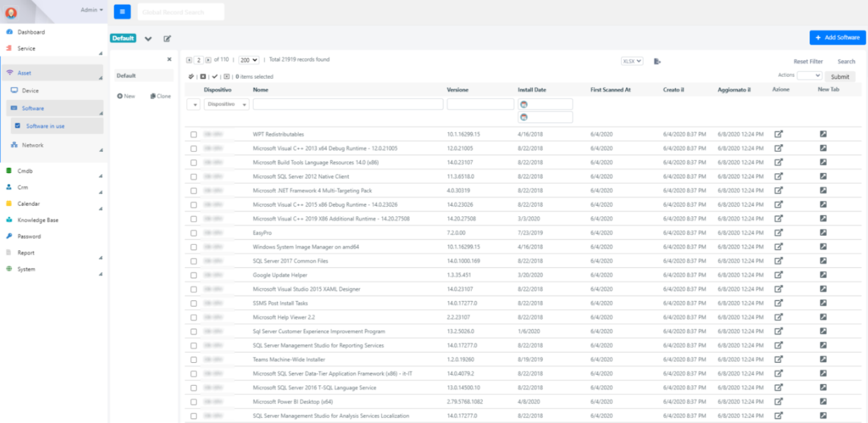Go to previous page arrow in pager
Viewport: 868px width, 423px height.
pos(189,60)
